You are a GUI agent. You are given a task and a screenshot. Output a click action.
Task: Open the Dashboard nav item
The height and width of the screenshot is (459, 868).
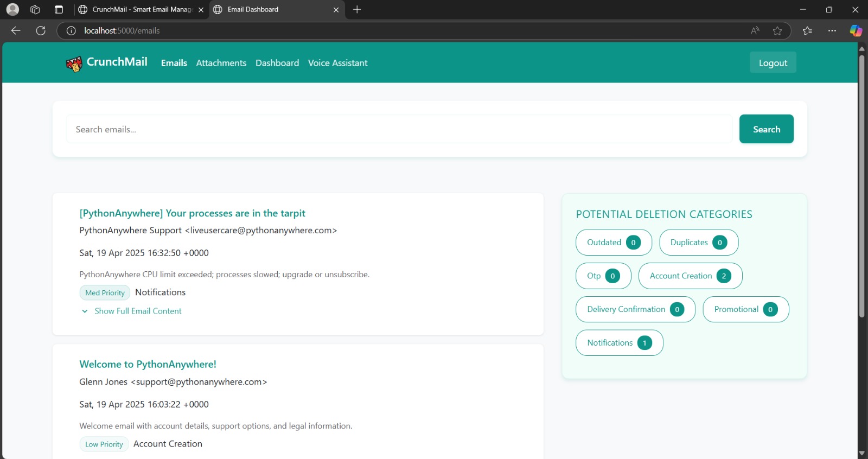pos(277,63)
